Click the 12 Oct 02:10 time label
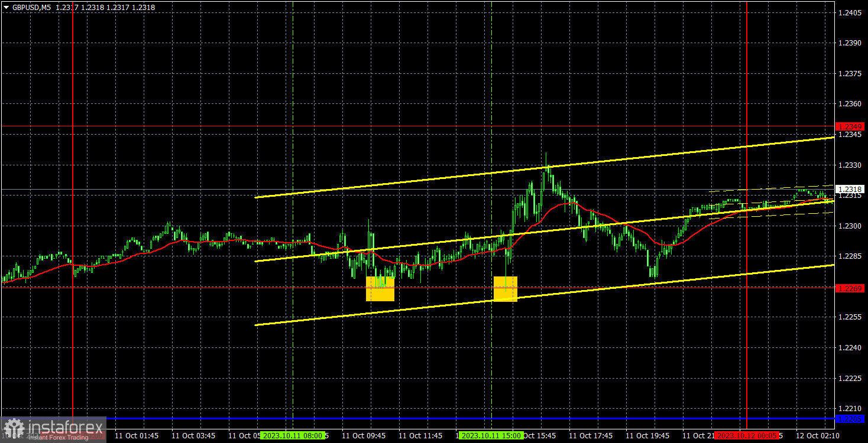Viewport: 868px width, 443px height. tap(818, 435)
